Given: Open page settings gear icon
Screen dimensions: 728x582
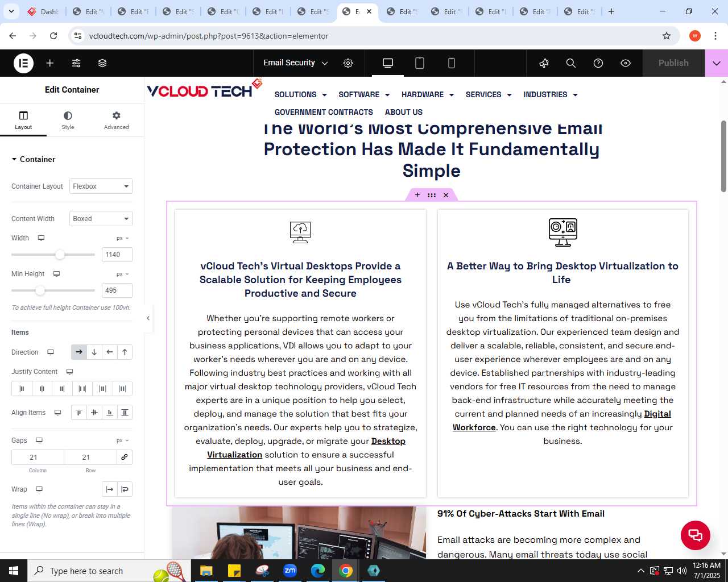Looking at the screenshot, I should [348, 63].
